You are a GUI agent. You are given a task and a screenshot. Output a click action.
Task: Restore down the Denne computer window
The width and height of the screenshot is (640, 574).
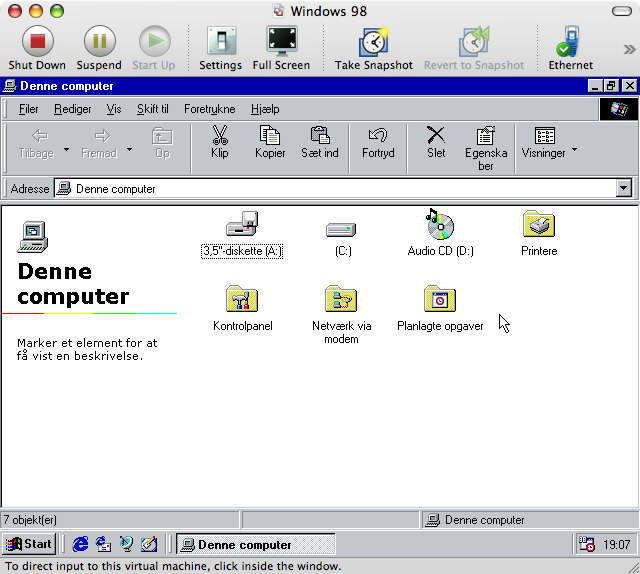[611, 86]
